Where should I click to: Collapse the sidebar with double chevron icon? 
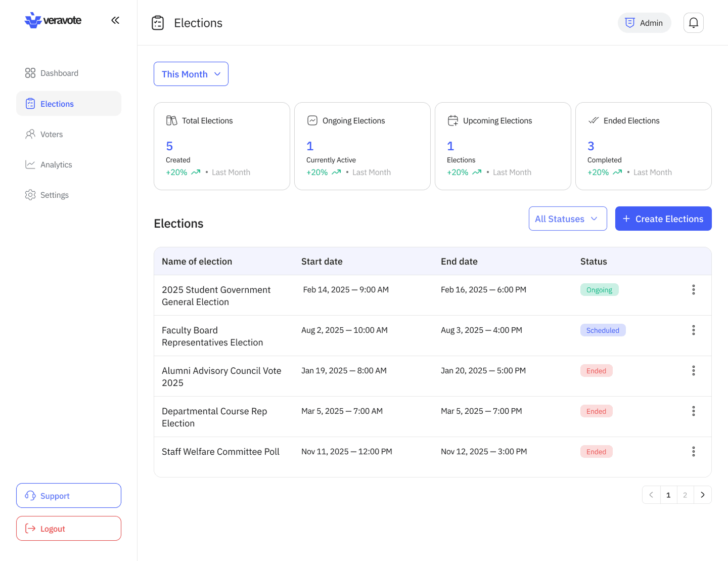click(x=115, y=20)
